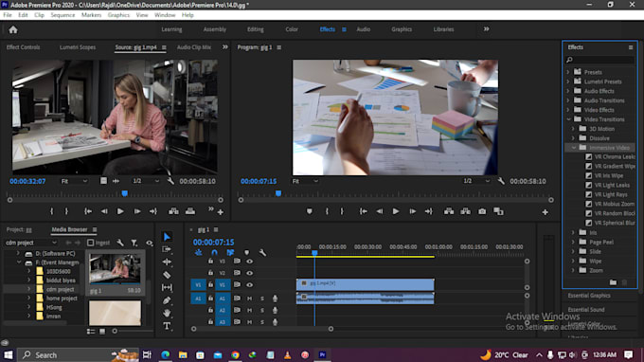644x362 pixels.
Task: Click Go to In point in Program monitor
Action: pos(363,211)
